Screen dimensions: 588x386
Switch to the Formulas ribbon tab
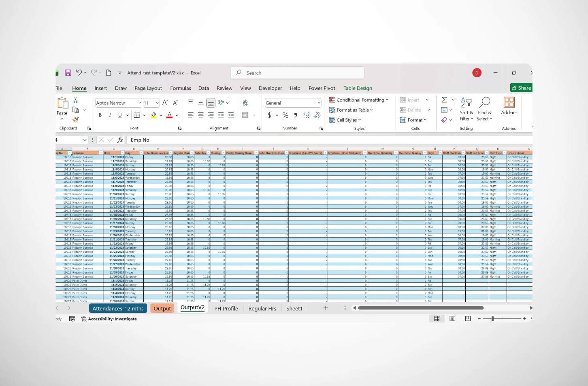click(181, 88)
